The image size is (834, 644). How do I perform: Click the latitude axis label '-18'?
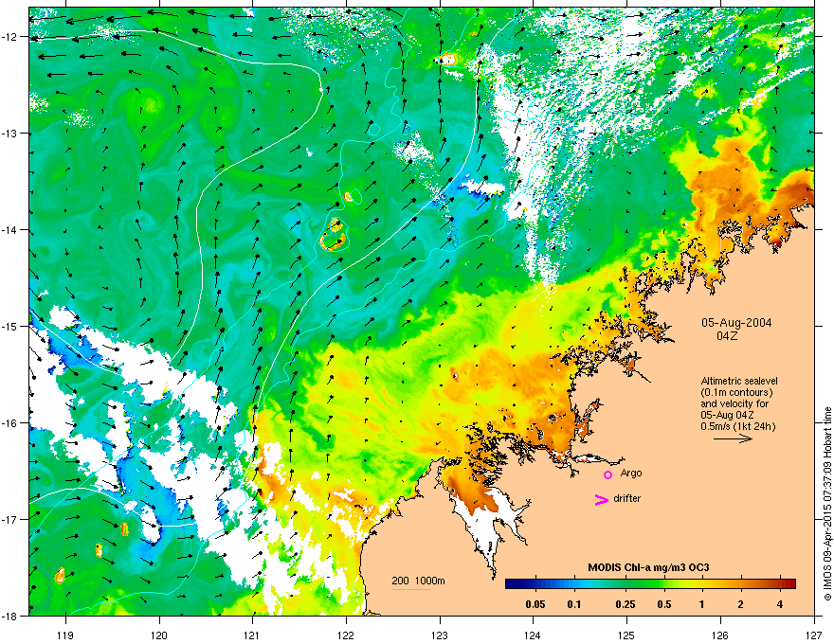point(10,616)
